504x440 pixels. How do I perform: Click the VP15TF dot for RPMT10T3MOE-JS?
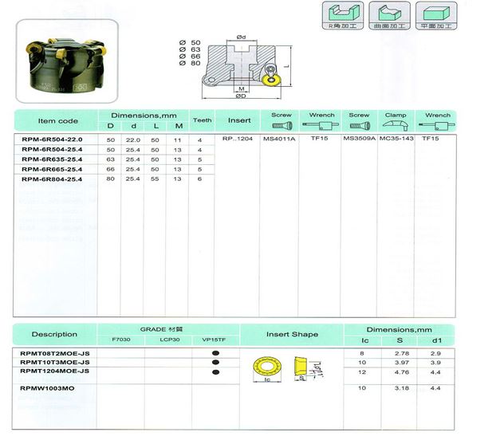coord(215,362)
